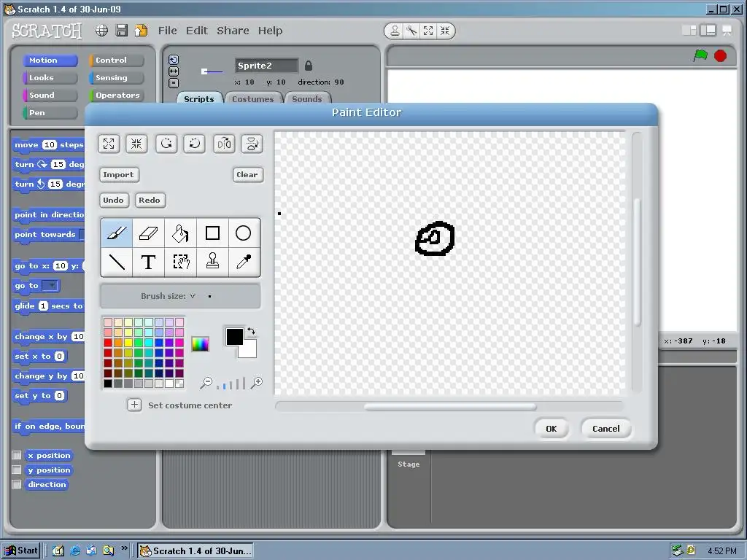The width and height of the screenshot is (747, 560).
Task: Select the Eyedropper tool
Action: tap(244, 262)
